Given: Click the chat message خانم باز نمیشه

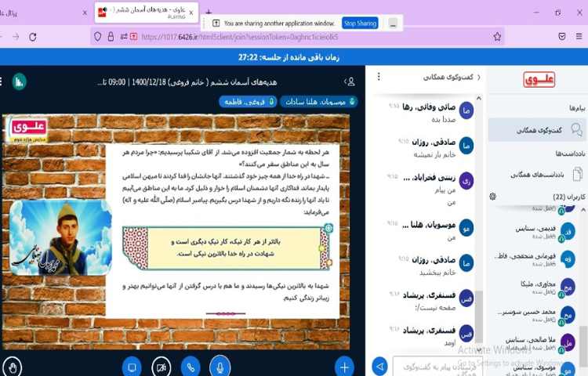Looking at the screenshot, I should pos(434,154).
